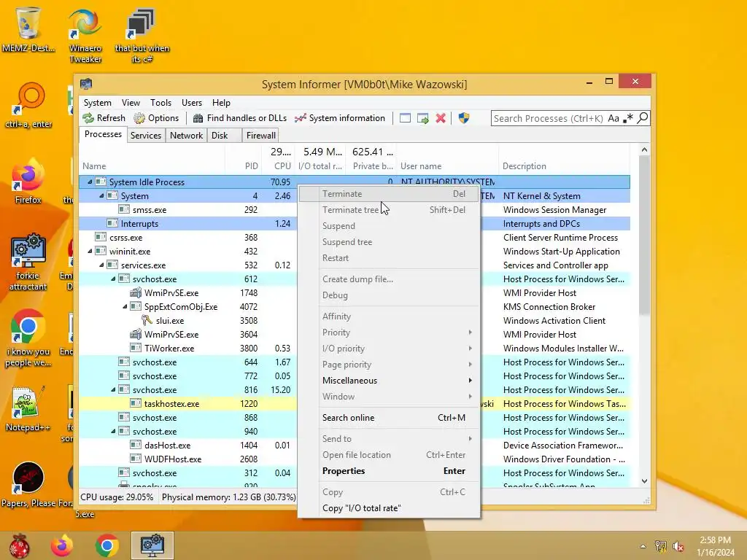Toggle regex search option icon
This screenshot has width=747, height=560.
pyautogui.click(x=628, y=118)
